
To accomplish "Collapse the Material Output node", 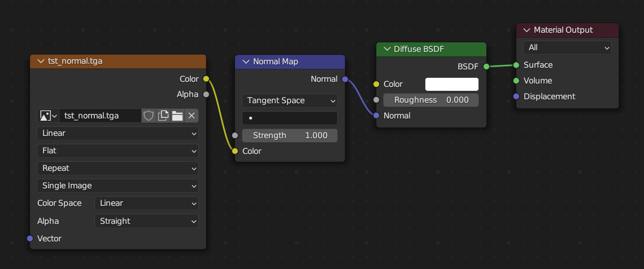I will [x=527, y=30].
